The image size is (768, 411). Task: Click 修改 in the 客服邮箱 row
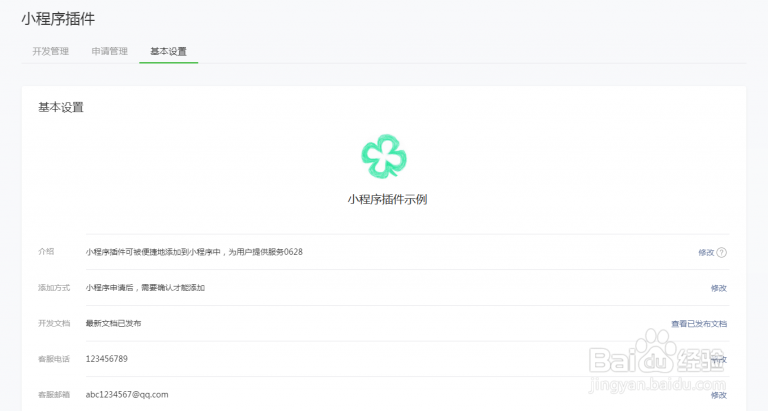(718, 395)
